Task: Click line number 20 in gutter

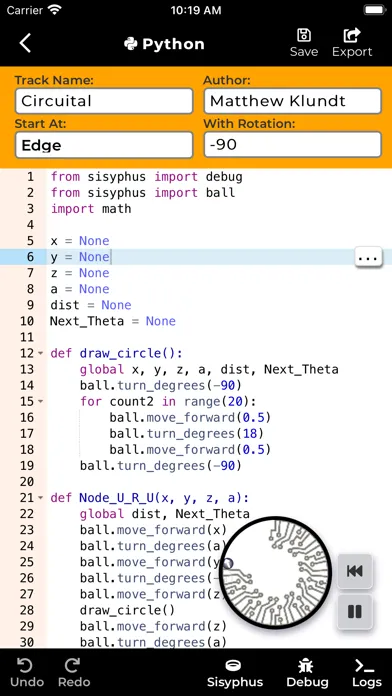Action: [27, 482]
